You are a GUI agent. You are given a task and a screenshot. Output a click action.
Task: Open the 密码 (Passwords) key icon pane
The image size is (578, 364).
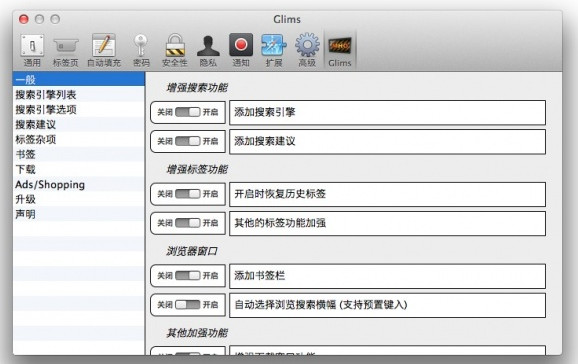[141, 51]
